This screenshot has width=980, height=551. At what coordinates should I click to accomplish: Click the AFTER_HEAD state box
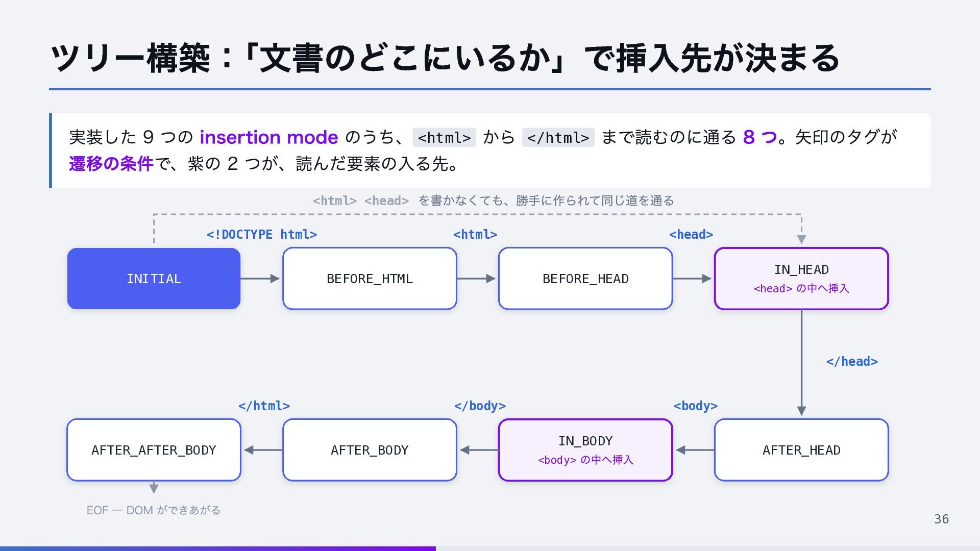point(801,450)
